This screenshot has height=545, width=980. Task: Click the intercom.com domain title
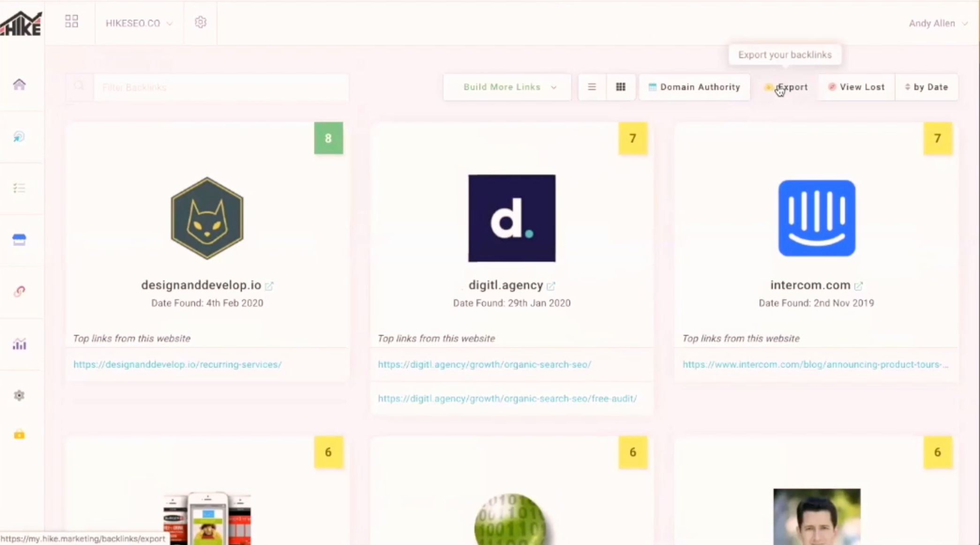[x=810, y=285]
